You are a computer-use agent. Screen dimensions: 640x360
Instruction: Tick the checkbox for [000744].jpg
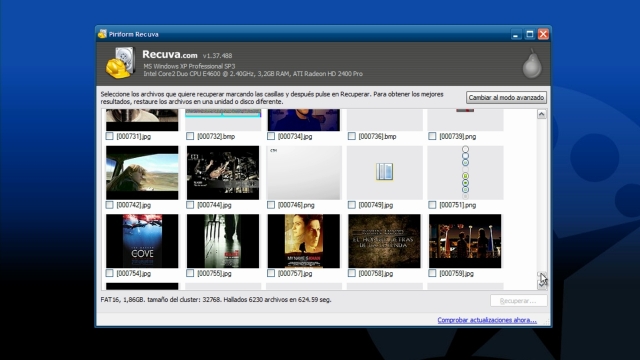(x=190, y=204)
